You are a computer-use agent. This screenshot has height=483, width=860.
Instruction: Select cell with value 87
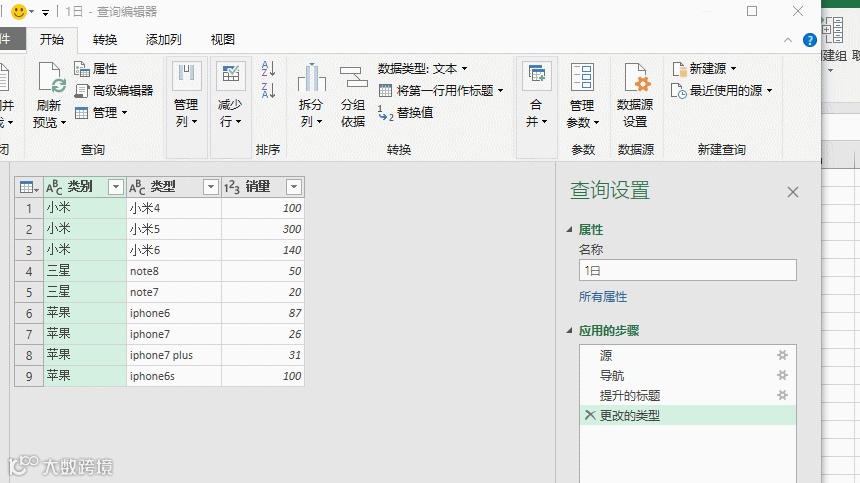pyautogui.click(x=263, y=313)
